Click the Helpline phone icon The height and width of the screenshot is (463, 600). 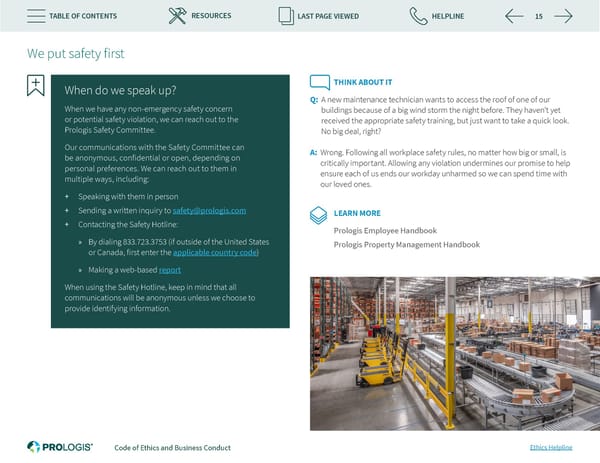(417, 16)
